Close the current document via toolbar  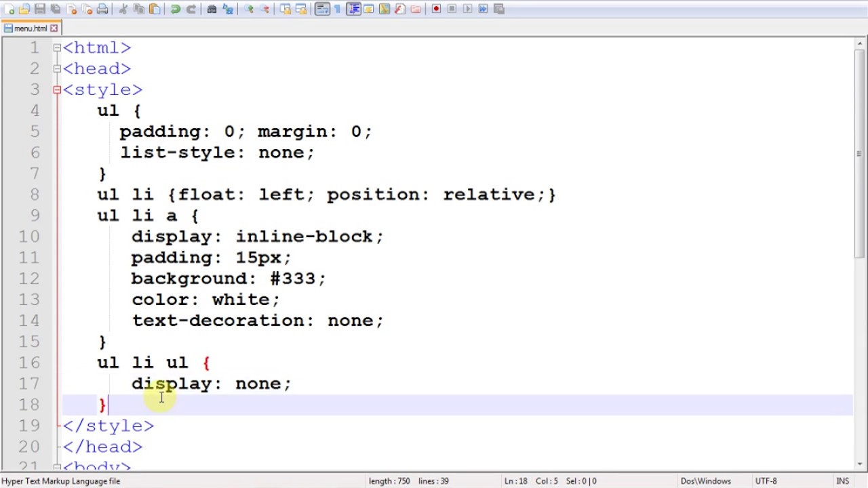(x=72, y=9)
